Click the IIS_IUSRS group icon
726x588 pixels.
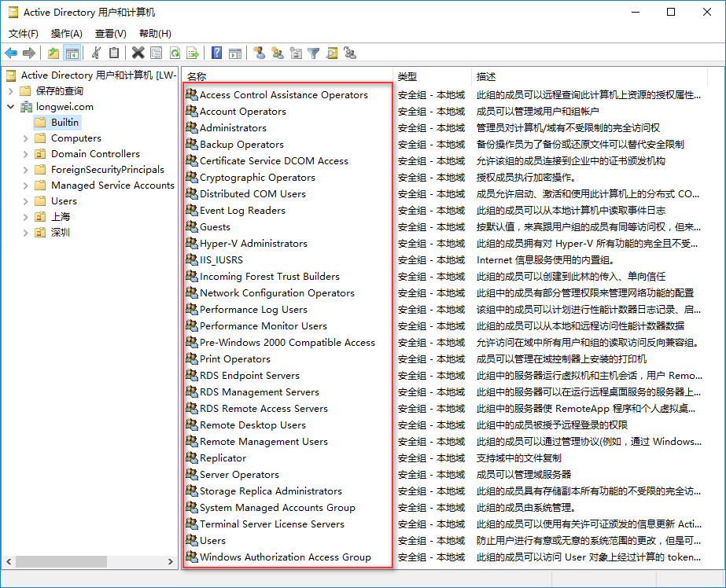[x=192, y=259]
